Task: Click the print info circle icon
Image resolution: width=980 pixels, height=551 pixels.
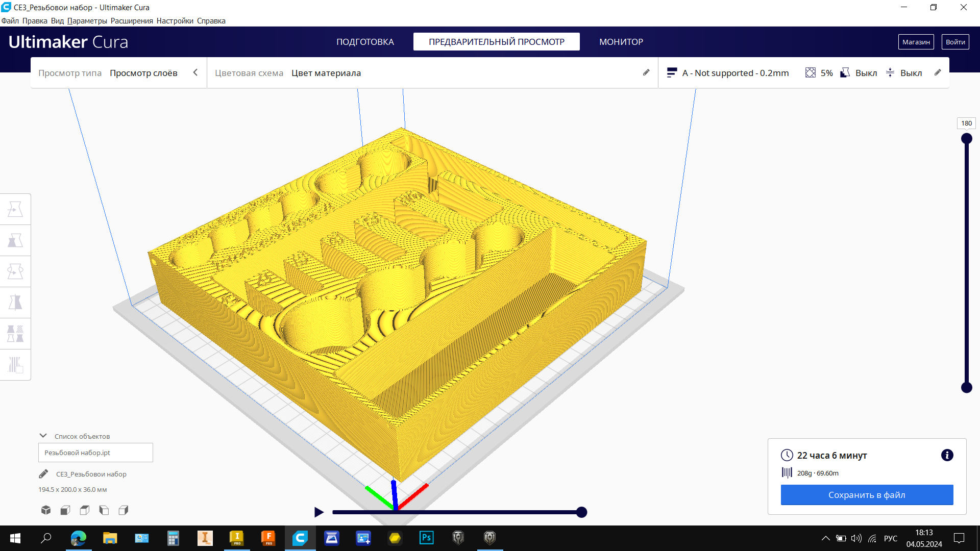Action: pos(947,455)
